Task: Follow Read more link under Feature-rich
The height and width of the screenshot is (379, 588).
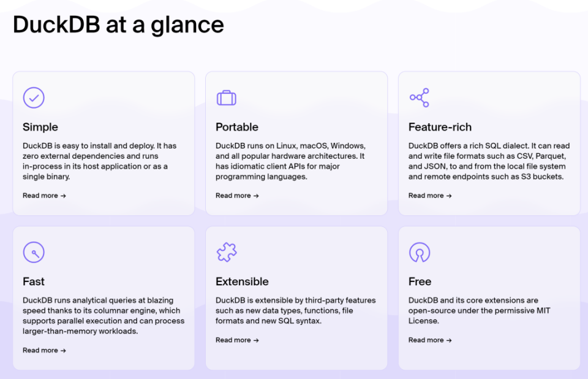Action: 430,196
